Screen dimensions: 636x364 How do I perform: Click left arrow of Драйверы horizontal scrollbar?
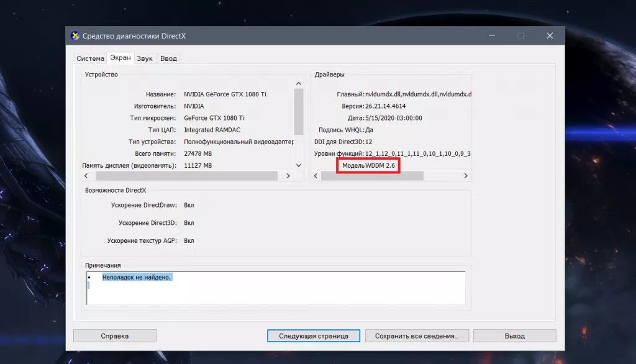[316, 176]
